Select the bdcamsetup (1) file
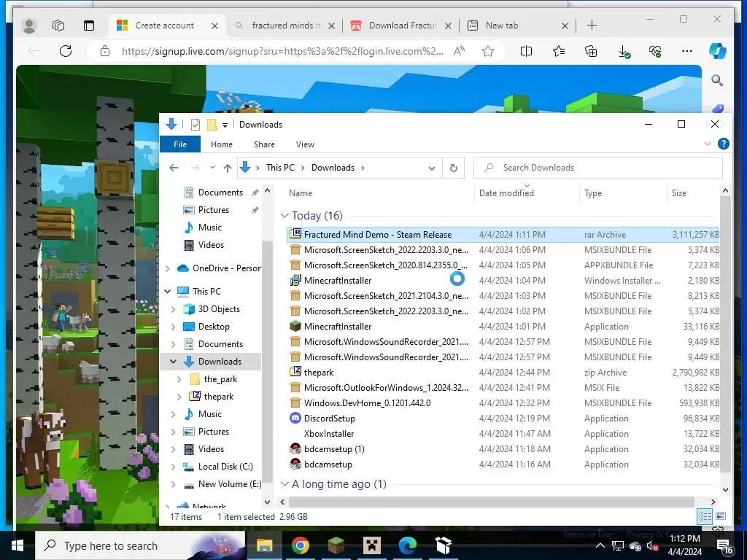Screen dimensions: 747x560 pos(503,449)
